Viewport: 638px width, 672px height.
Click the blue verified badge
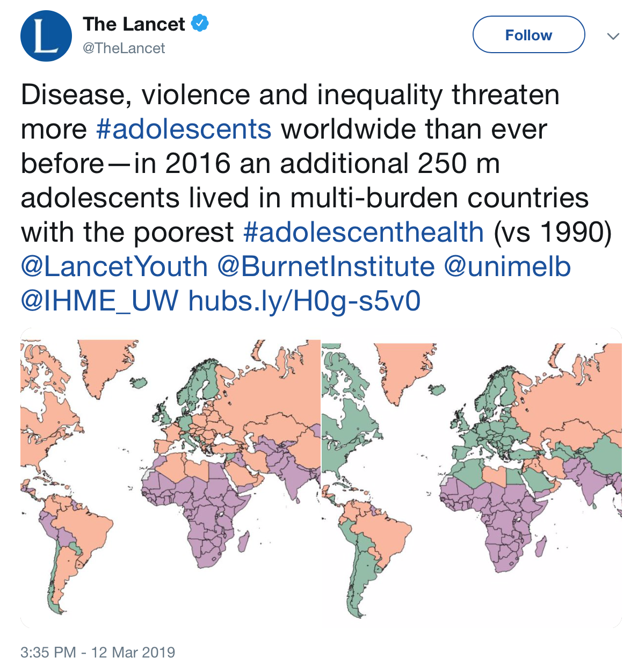click(200, 24)
